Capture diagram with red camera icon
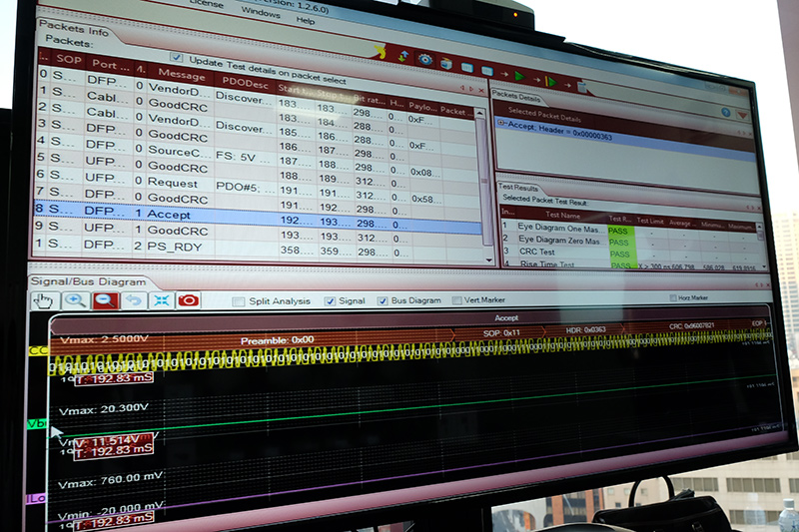 tap(188, 300)
